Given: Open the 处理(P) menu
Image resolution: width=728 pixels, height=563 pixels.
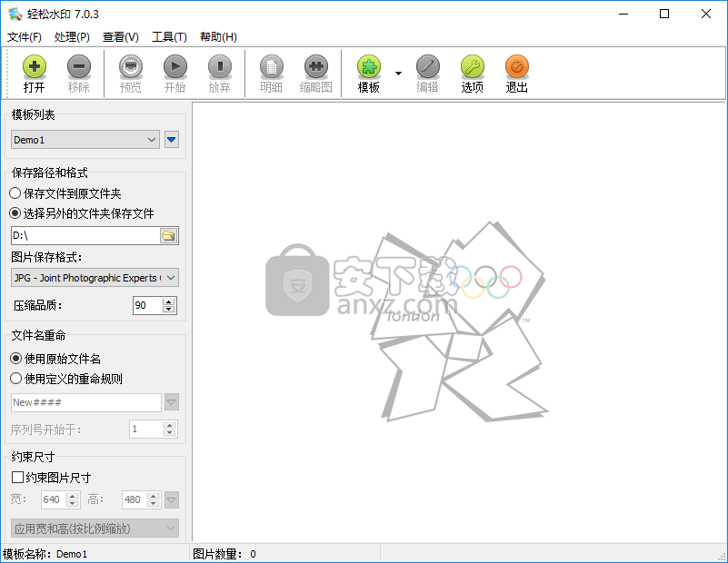Looking at the screenshot, I should click(72, 37).
